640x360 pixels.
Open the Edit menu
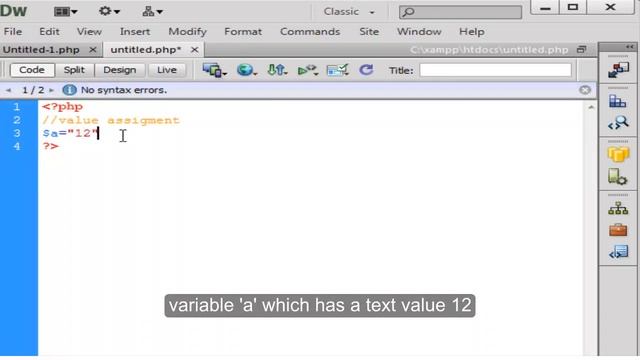49,31
